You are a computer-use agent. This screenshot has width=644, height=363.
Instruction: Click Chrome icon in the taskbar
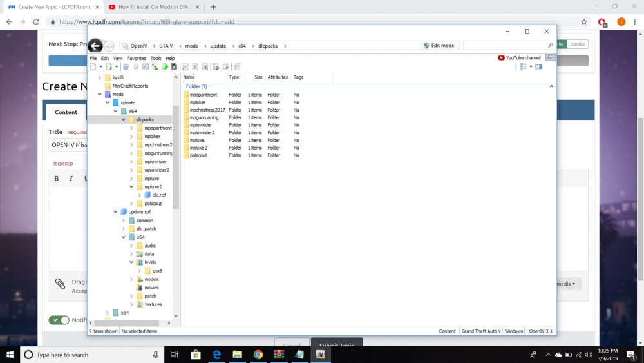(x=258, y=355)
